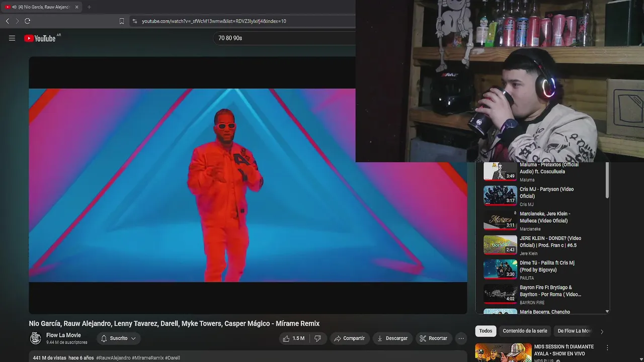The image size is (644, 362).
Task: Open Cris MJ - Partyson thumbnail in playlist
Action: click(x=500, y=196)
